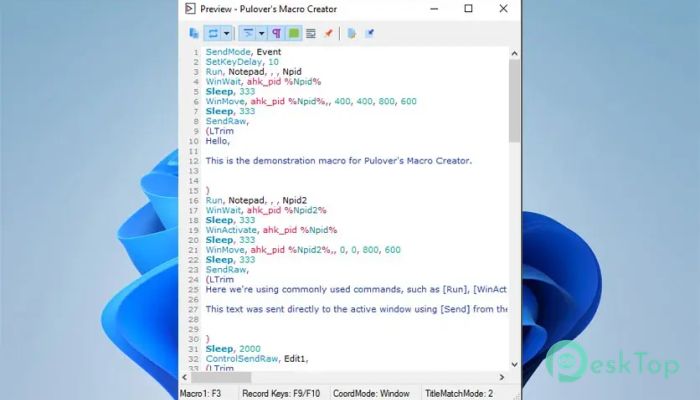700x400 pixels.
Task: Minimize the Preview window
Action: pos(434,8)
